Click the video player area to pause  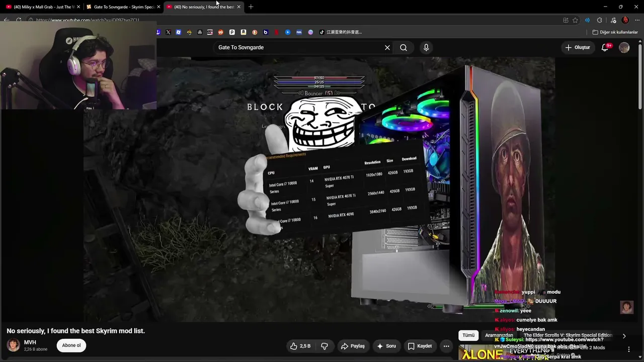click(319, 189)
